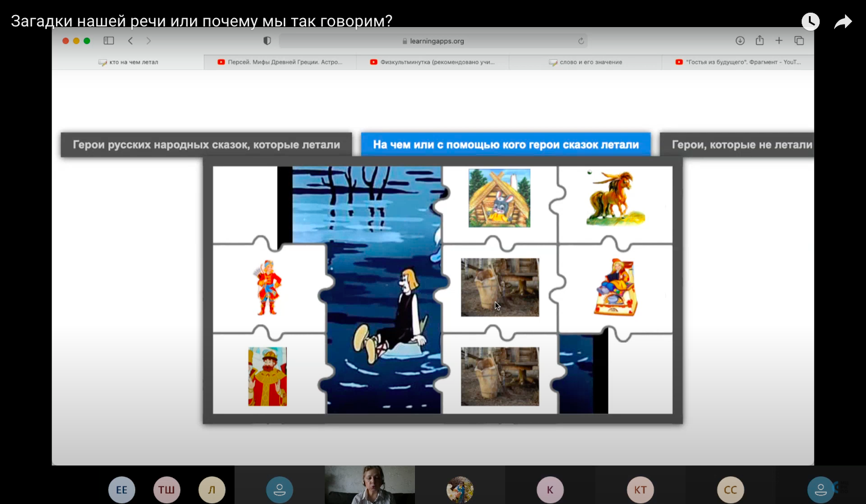Click the humpbacked horse puzzle piece
The width and height of the screenshot is (866, 504).
(615, 198)
